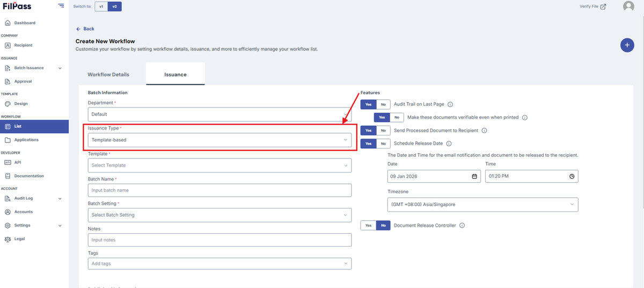
Task: Switch to v1 interface version
Action: coord(101,6)
